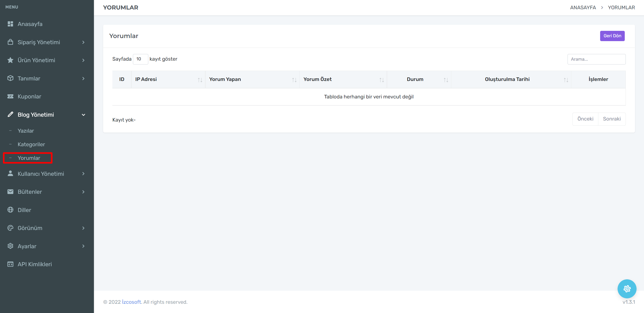Click the Anasayfa dashboard grid icon
Screen dimensions: 644x313
[10, 24]
